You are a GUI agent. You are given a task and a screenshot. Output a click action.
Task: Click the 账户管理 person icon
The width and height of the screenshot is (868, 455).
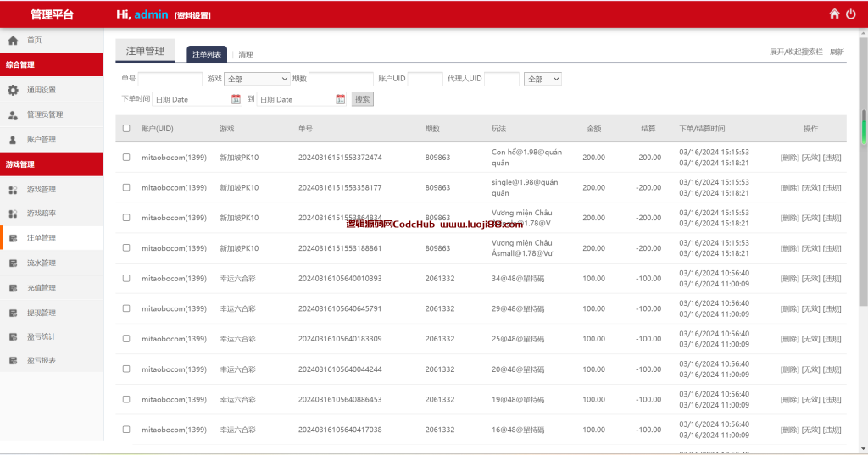coord(14,140)
